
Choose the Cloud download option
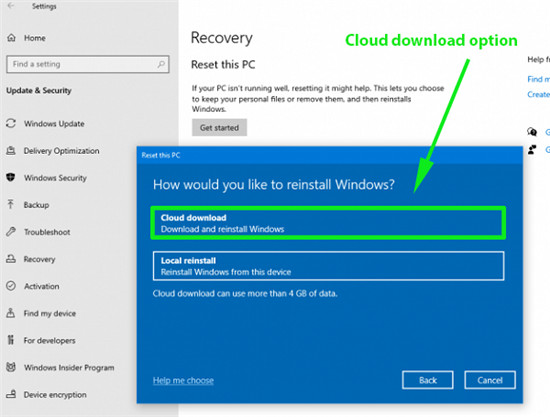[328, 223]
